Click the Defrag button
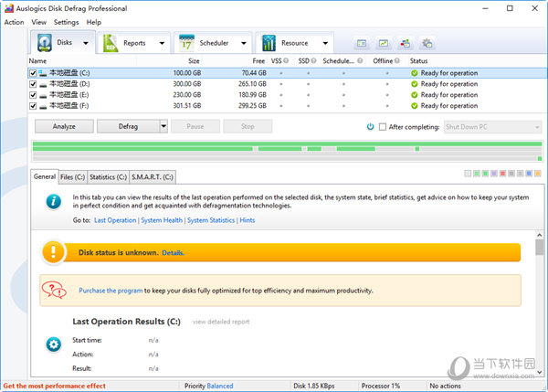548x392 pixels. coord(128,126)
